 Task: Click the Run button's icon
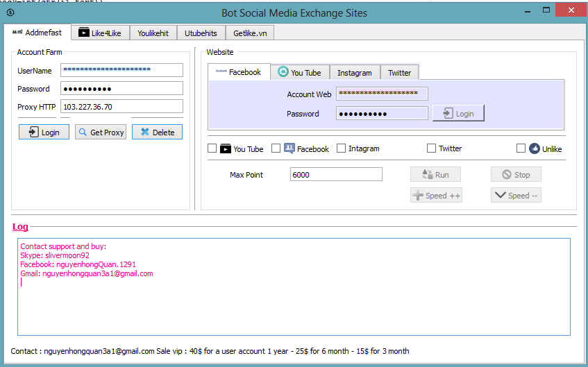428,174
